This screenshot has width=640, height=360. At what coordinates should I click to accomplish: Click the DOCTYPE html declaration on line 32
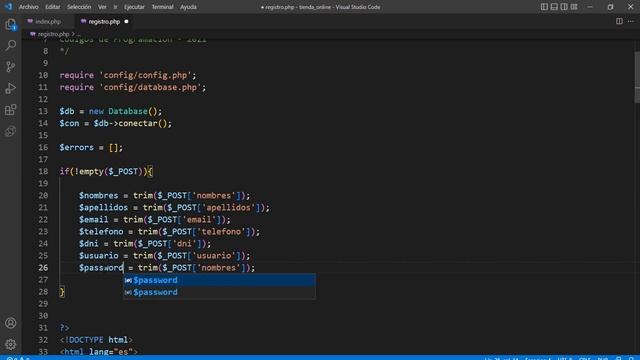pos(96,340)
